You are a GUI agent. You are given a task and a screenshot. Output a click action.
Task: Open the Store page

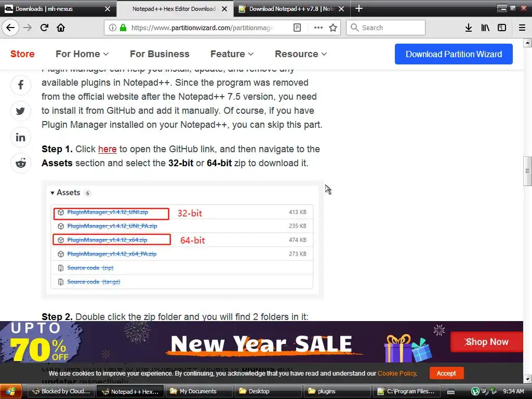(x=22, y=54)
